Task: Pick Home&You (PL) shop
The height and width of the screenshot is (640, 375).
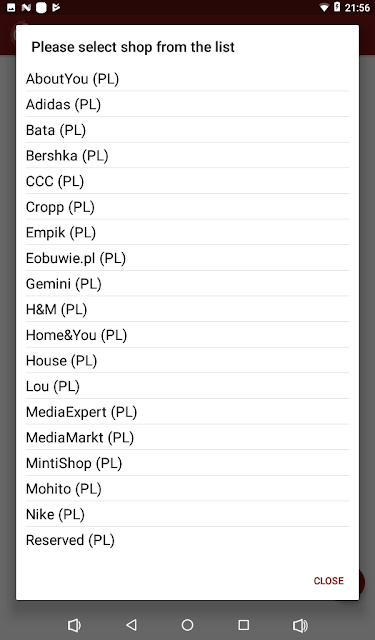Action: point(187,335)
